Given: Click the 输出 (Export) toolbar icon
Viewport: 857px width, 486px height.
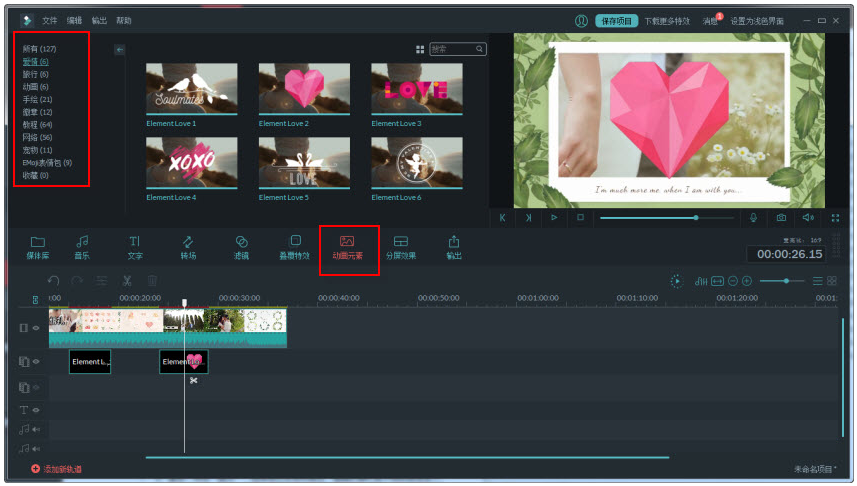Looking at the screenshot, I should pos(454,246).
